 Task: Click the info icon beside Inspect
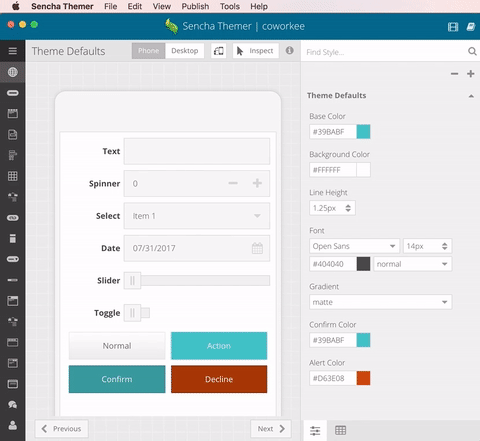coord(290,50)
